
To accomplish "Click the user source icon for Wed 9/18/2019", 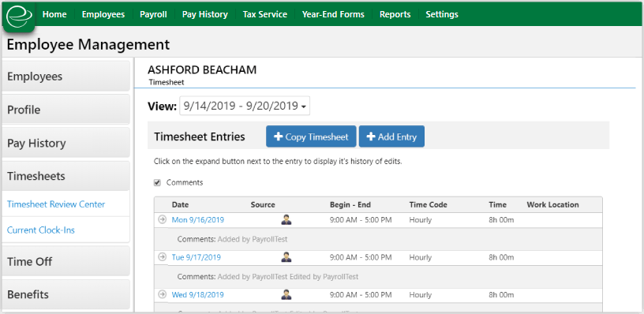I will point(286,295).
